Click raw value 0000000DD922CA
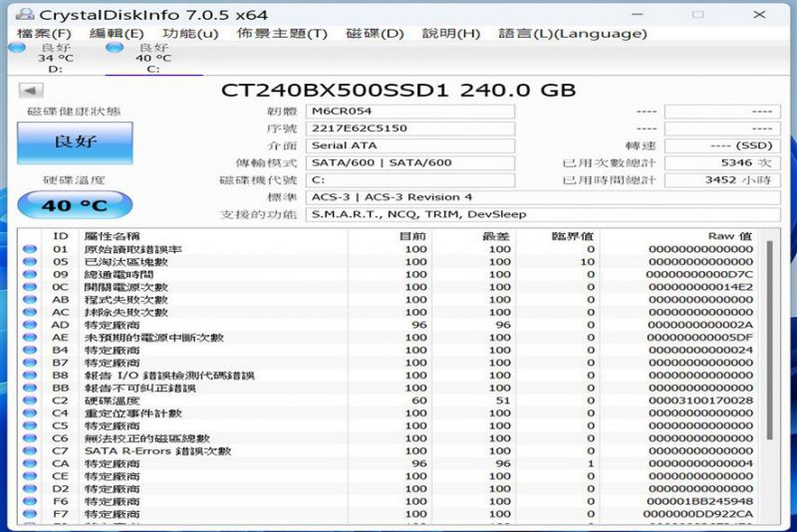This screenshot has height=532, width=797. point(698,514)
